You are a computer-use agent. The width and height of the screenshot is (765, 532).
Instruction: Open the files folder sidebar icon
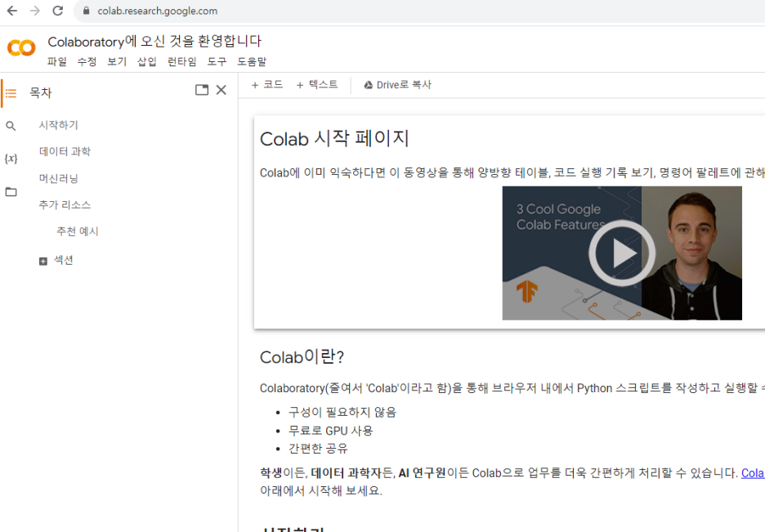[11, 192]
